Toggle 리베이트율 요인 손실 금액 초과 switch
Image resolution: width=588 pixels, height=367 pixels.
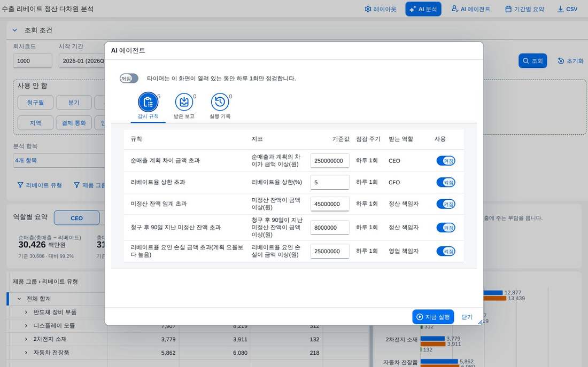[446, 251]
